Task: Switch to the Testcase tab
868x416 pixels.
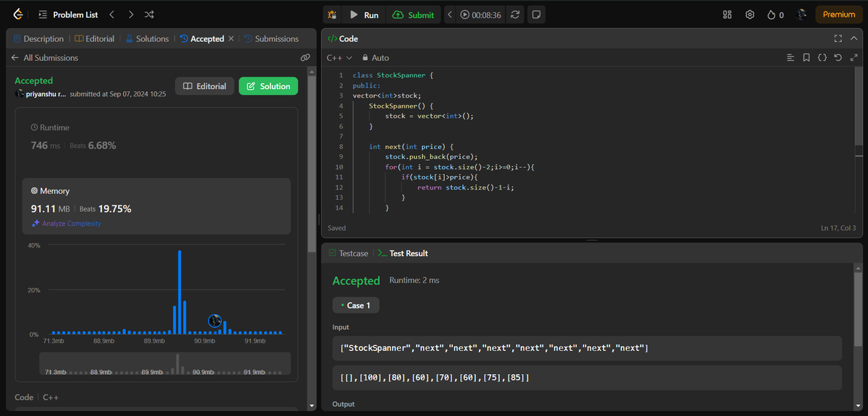Action: click(348, 253)
